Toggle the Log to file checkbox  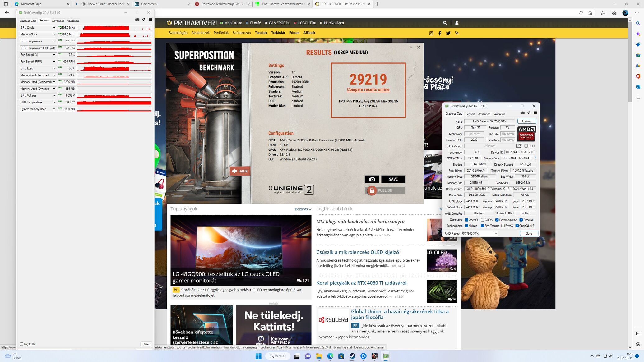click(21, 344)
